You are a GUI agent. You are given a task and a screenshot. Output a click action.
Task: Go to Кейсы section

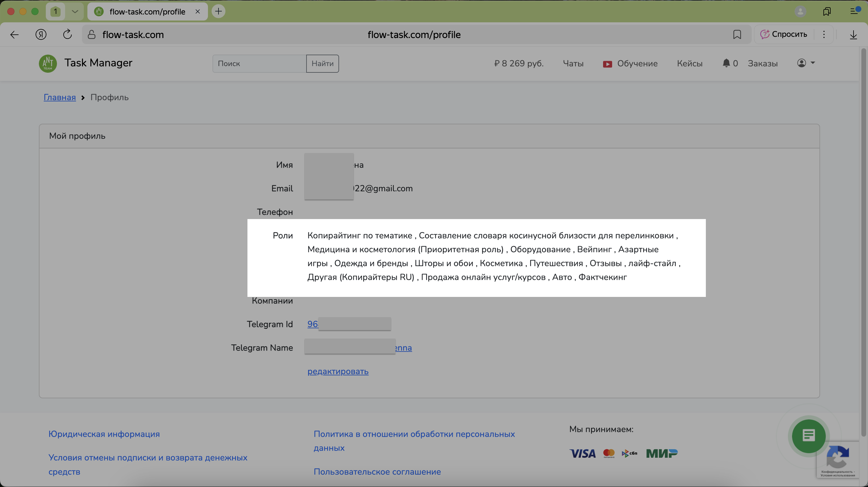(689, 63)
